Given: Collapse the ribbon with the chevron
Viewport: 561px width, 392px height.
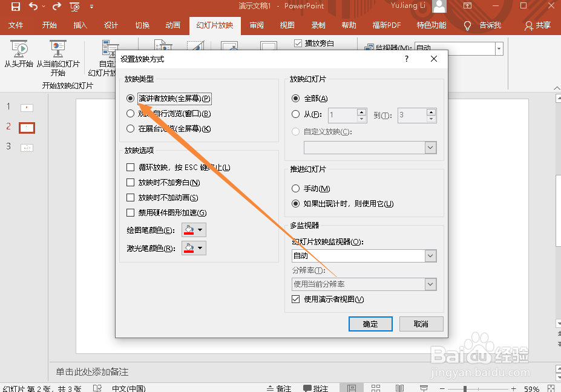Looking at the screenshot, I should coord(557,88).
